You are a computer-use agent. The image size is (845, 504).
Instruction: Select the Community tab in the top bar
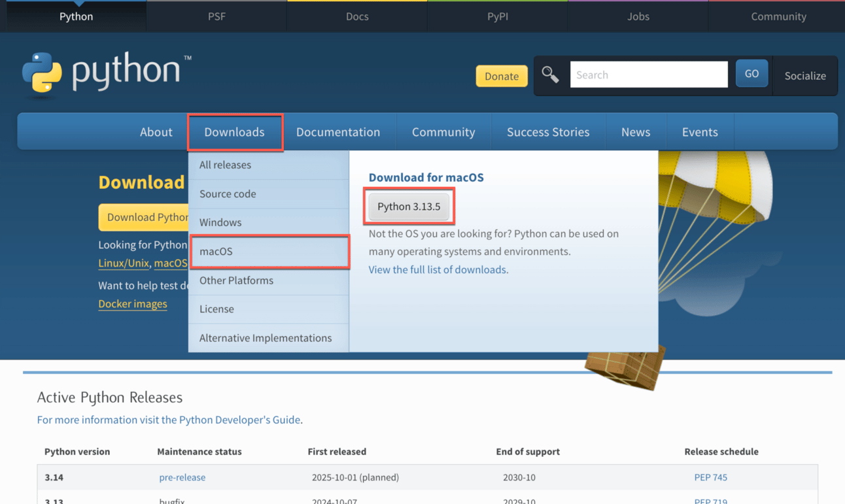click(778, 16)
